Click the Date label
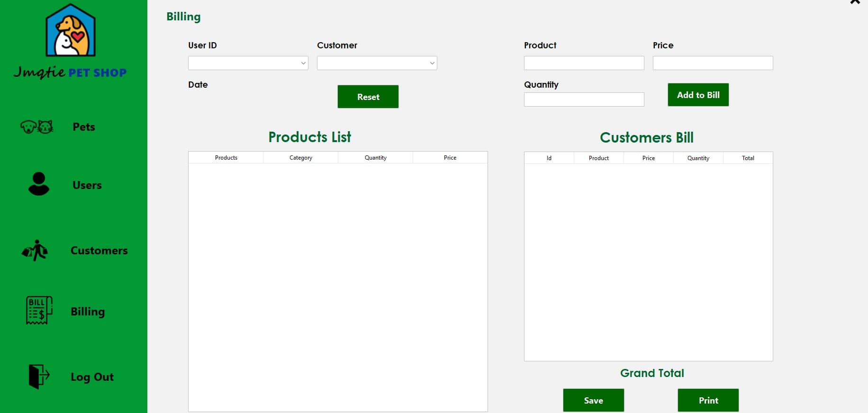The width and height of the screenshot is (868, 413). [x=198, y=85]
